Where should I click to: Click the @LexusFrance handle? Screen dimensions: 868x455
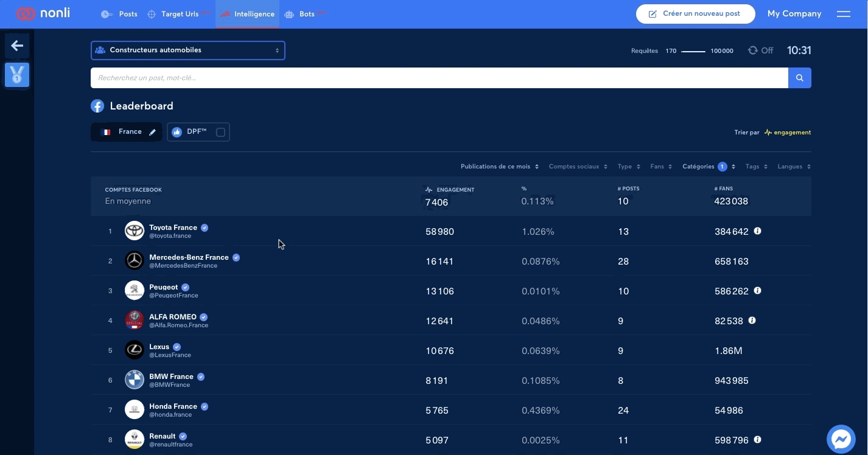pyautogui.click(x=170, y=355)
